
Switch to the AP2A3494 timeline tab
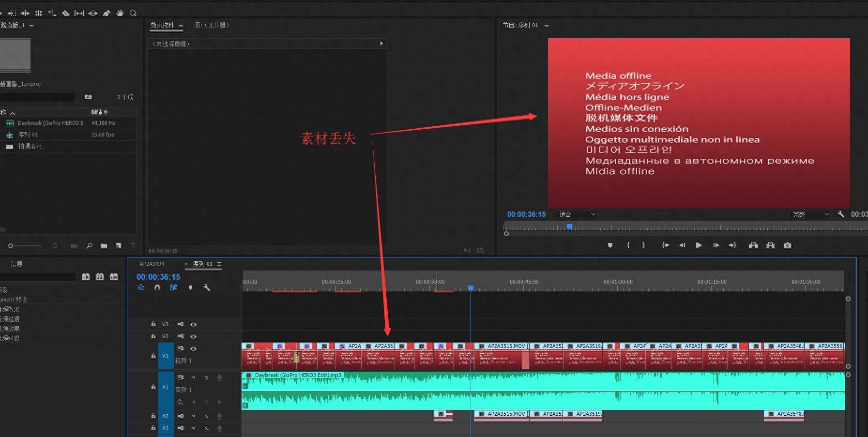click(152, 264)
